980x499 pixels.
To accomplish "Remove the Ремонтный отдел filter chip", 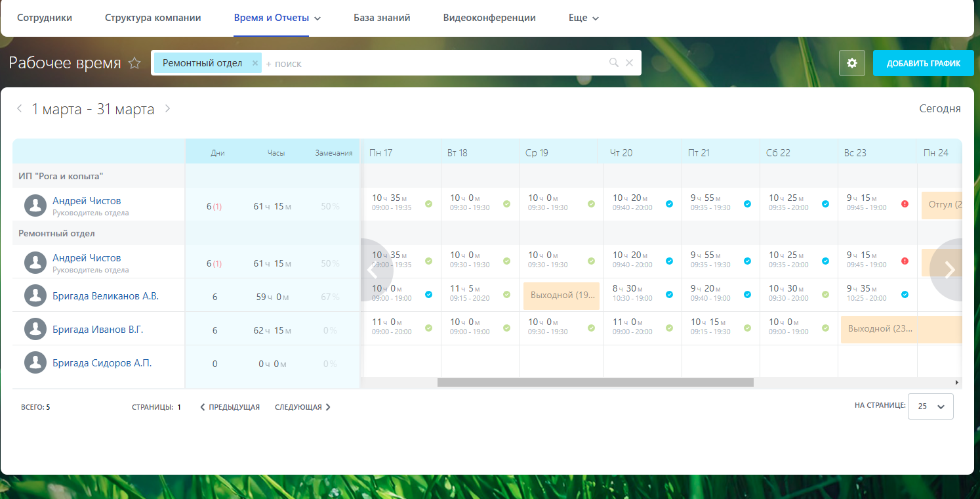I will point(255,63).
